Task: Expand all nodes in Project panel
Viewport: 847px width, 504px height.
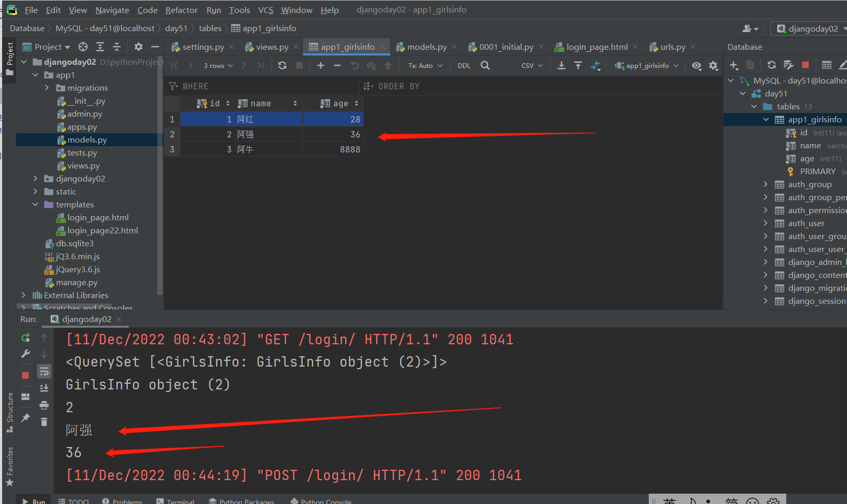Action: pos(100,47)
